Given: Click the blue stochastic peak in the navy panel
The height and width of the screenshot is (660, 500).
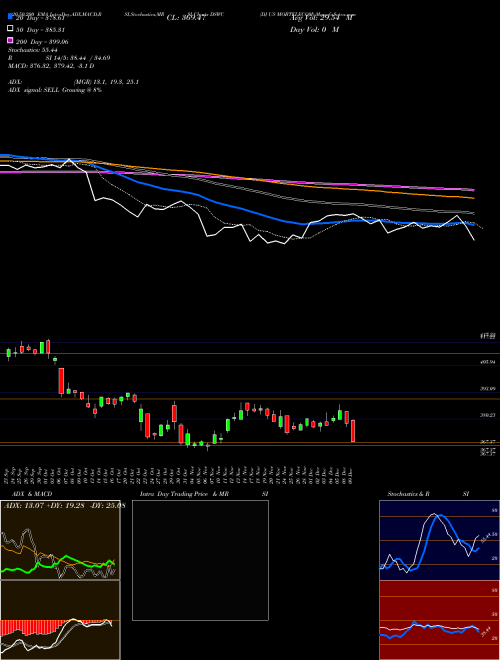Looking at the screenshot, I should (440, 517).
